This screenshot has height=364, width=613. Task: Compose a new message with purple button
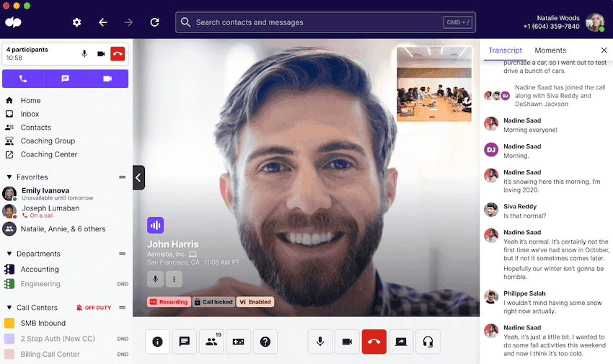pyautogui.click(x=66, y=79)
